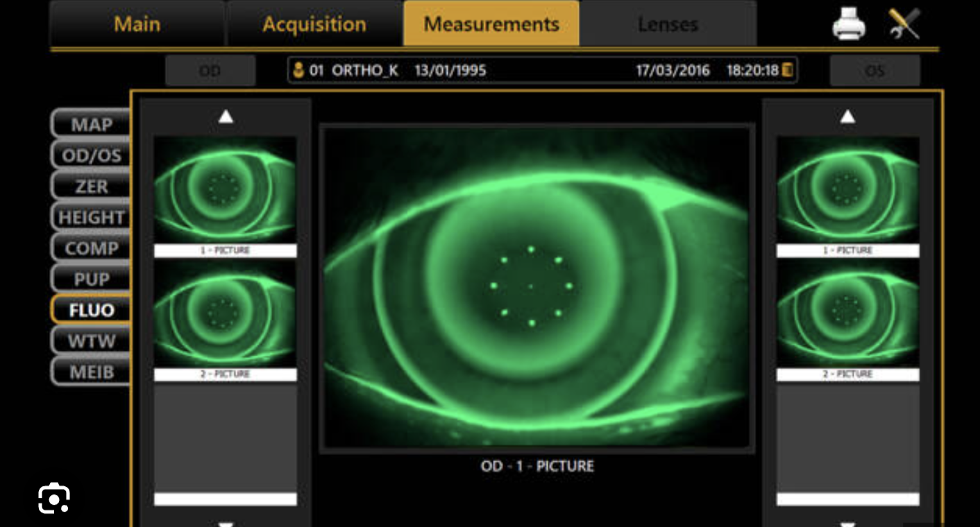Open the tools settings icon

click(904, 24)
